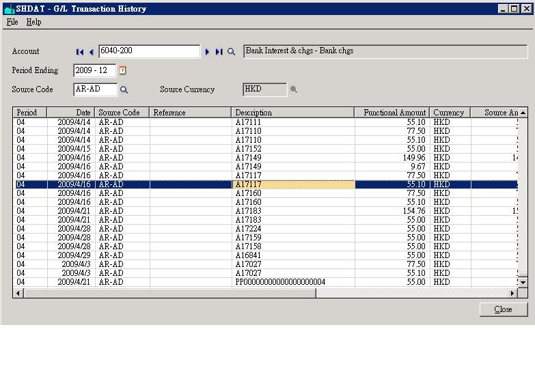
Task: Go to next account record
Action: tap(207, 52)
